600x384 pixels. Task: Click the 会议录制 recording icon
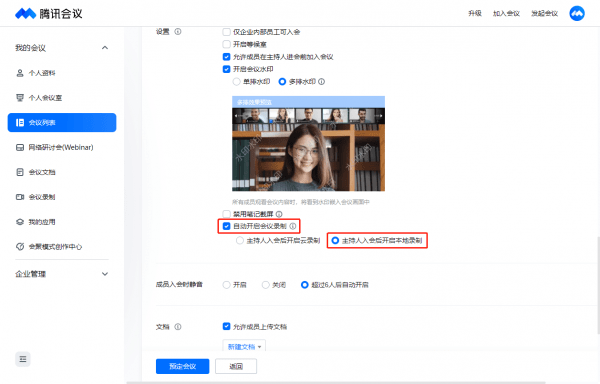coord(20,197)
